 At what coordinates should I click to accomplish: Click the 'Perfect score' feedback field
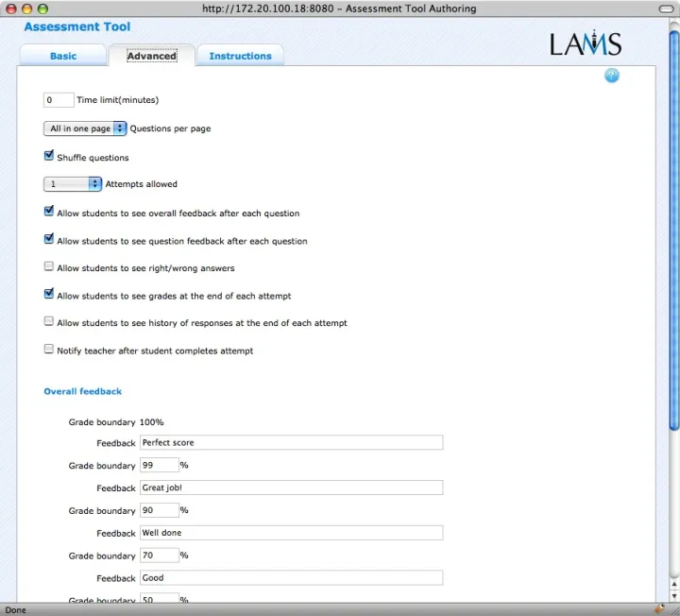(x=291, y=442)
